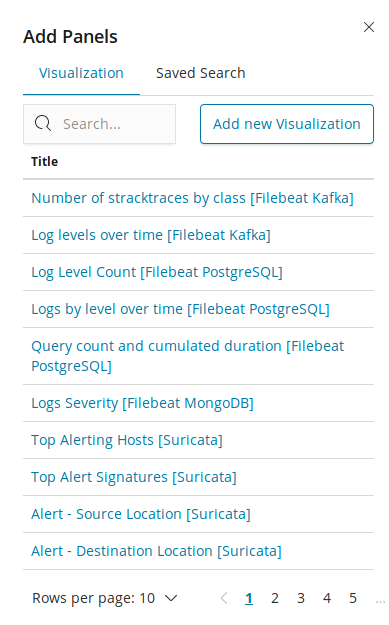The height and width of the screenshot is (625, 389).
Task: Add Alert - Destination Location visualization
Action: [x=156, y=551]
